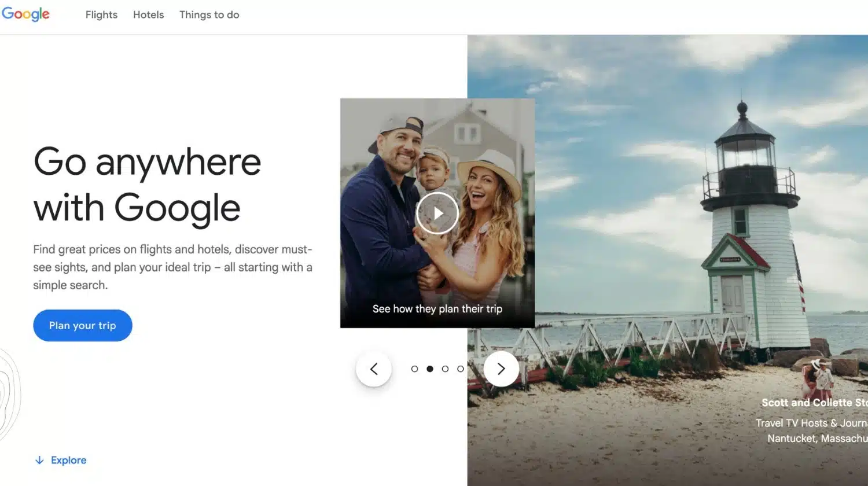Click the 'See how they plan their trip' caption
This screenshot has height=486, width=868.
[x=436, y=308]
